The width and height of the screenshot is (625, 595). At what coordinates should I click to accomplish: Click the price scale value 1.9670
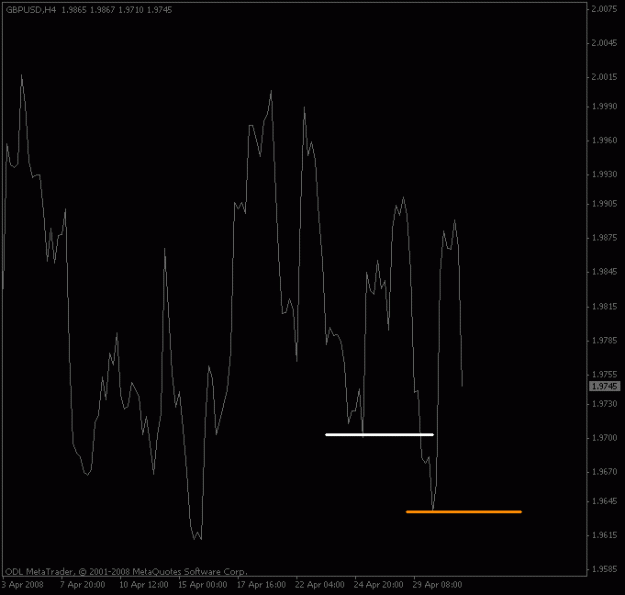click(x=604, y=471)
